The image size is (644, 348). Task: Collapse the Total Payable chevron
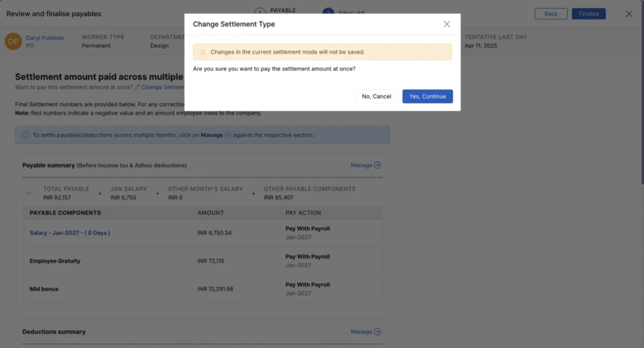[x=28, y=193]
